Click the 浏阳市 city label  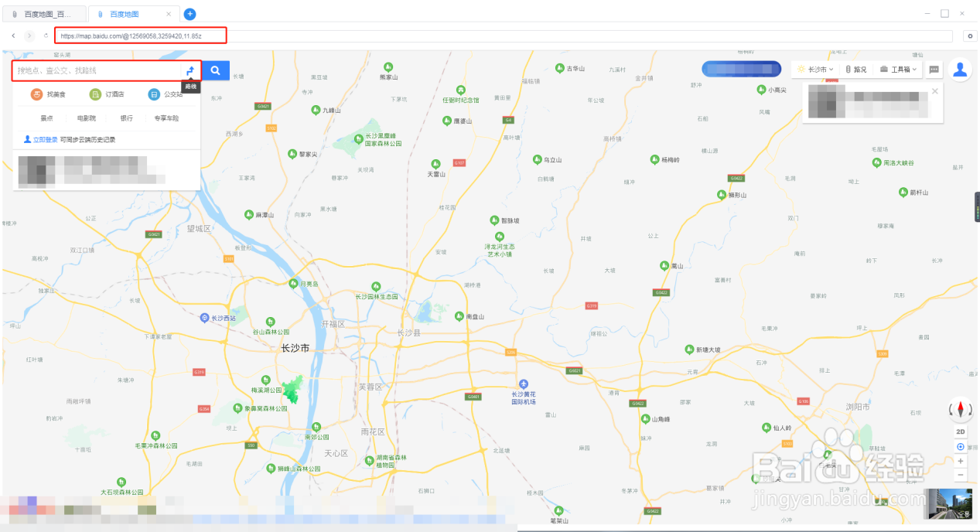(856, 407)
